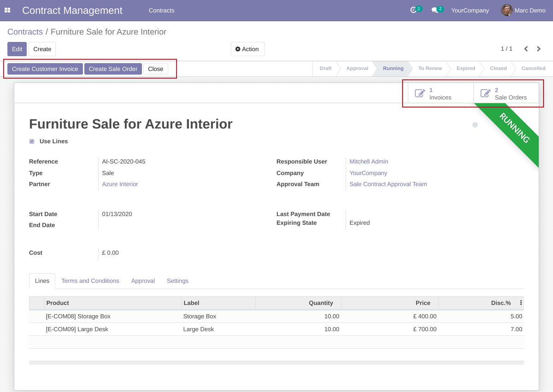This screenshot has width=553, height=392.
Task: Open the Responsible User Mitchell Admin field
Action: (x=369, y=161)
